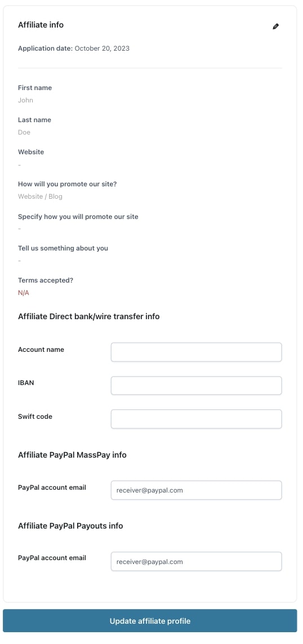Click the Swift code label
The image size is (303, 644).
(35, 417)
